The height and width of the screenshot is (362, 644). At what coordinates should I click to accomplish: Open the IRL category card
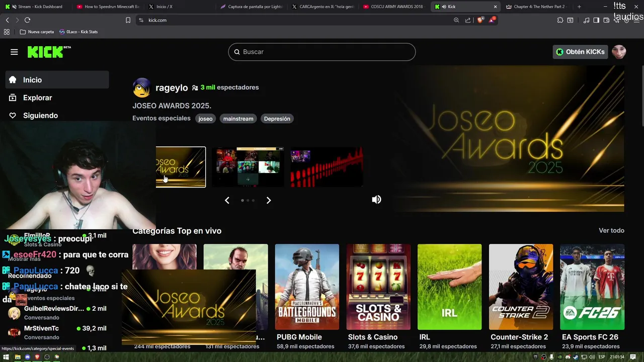tap(449, 287)
